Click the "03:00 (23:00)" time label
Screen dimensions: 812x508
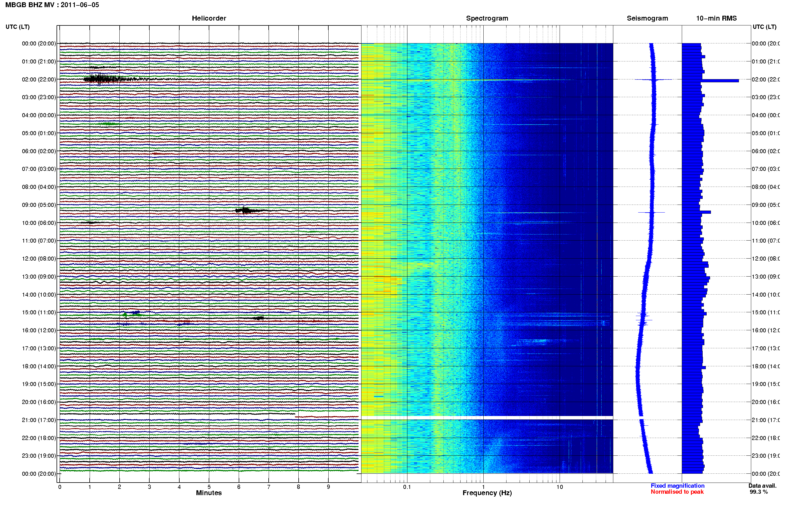[x=39, y=97]
